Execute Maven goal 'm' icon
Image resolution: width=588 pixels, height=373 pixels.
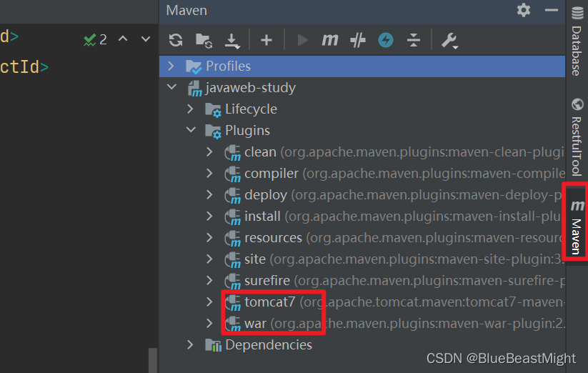coord(330,40)
